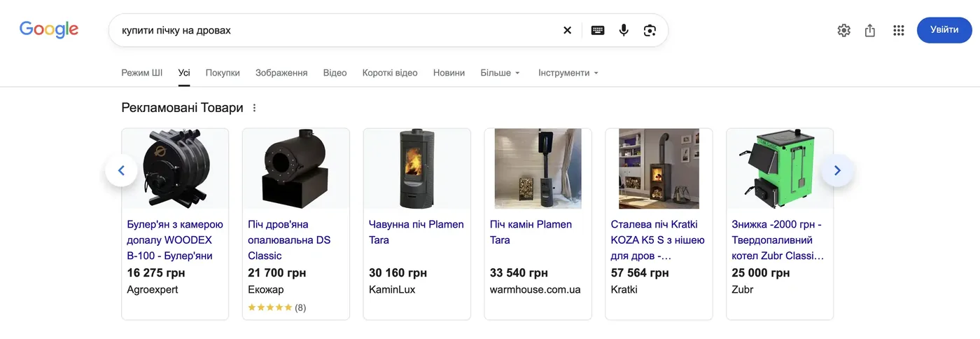Open the Короткі відео tab
The height and width of the screenshot is (339, 980).
point(390,73)
